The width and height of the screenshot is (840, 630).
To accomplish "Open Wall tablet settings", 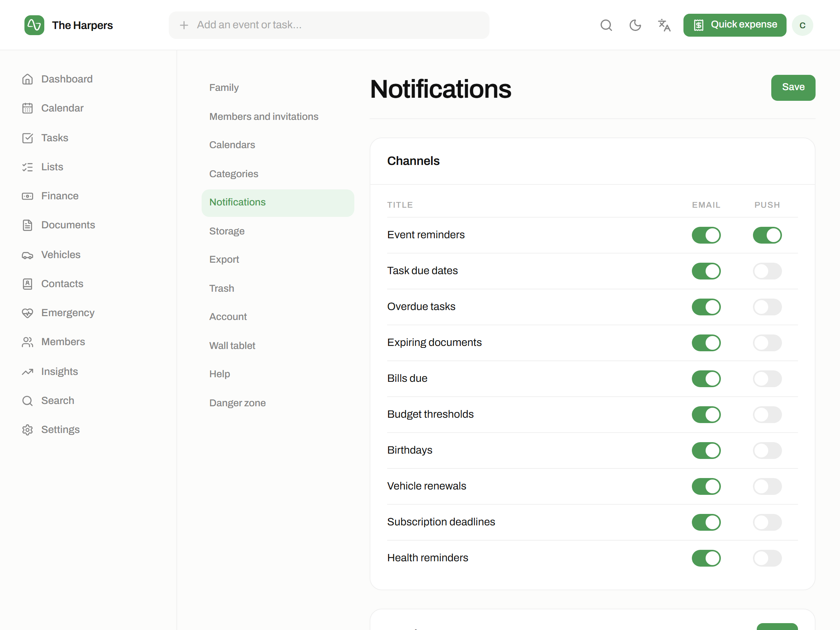I will (278, 346).
